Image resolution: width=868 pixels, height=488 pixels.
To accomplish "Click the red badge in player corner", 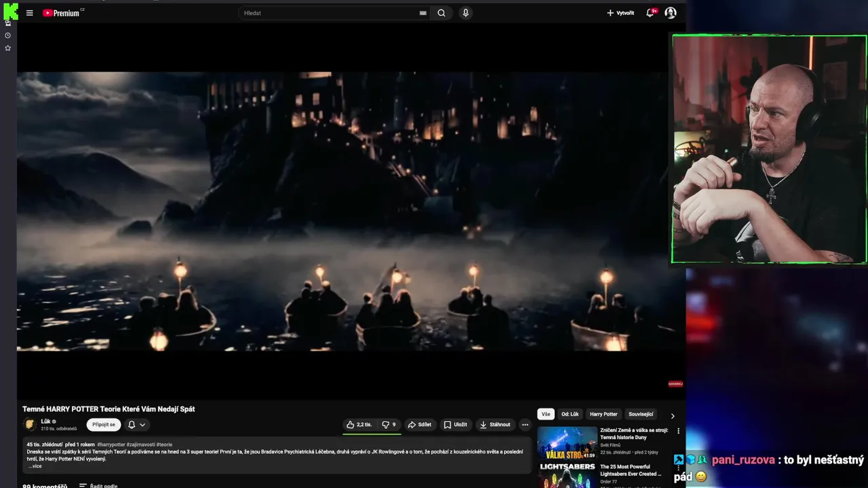I will [675, 384].
